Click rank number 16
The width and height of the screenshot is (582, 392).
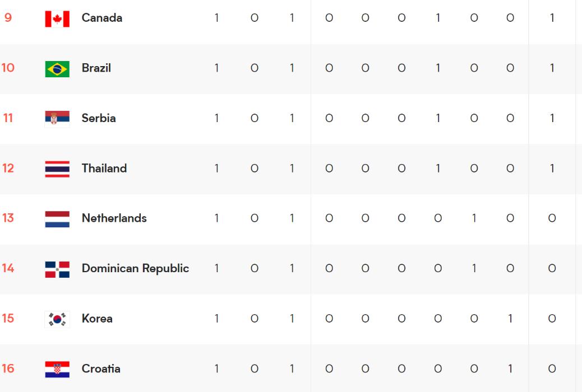[x=8, y=368]
